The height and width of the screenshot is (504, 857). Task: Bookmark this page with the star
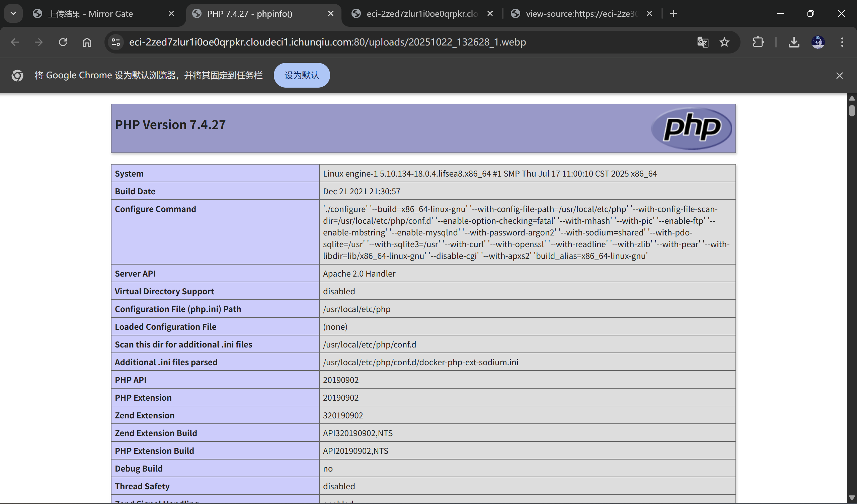724,42
